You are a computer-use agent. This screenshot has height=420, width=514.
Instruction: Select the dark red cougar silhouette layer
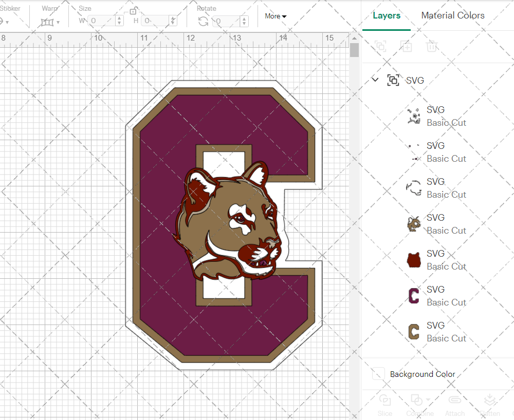414,260
